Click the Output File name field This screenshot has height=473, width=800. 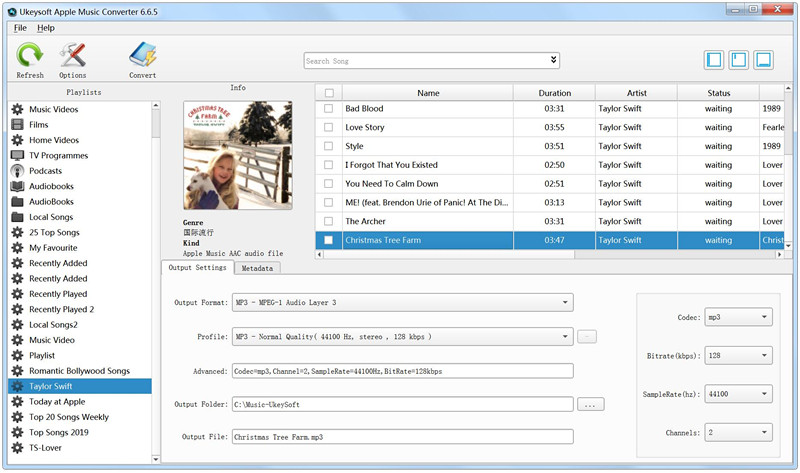(x=403, y=437)
